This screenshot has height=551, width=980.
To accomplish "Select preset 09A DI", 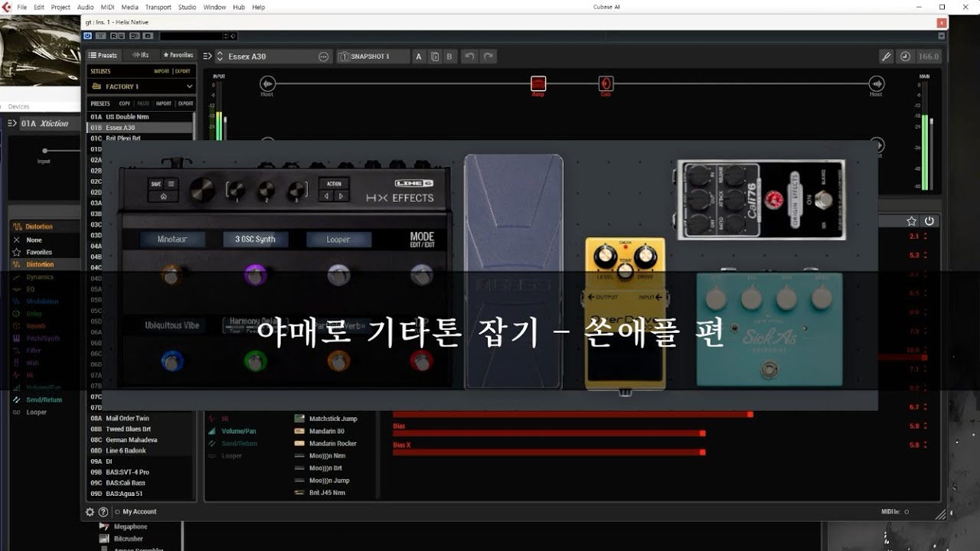I will click(140, 461).
